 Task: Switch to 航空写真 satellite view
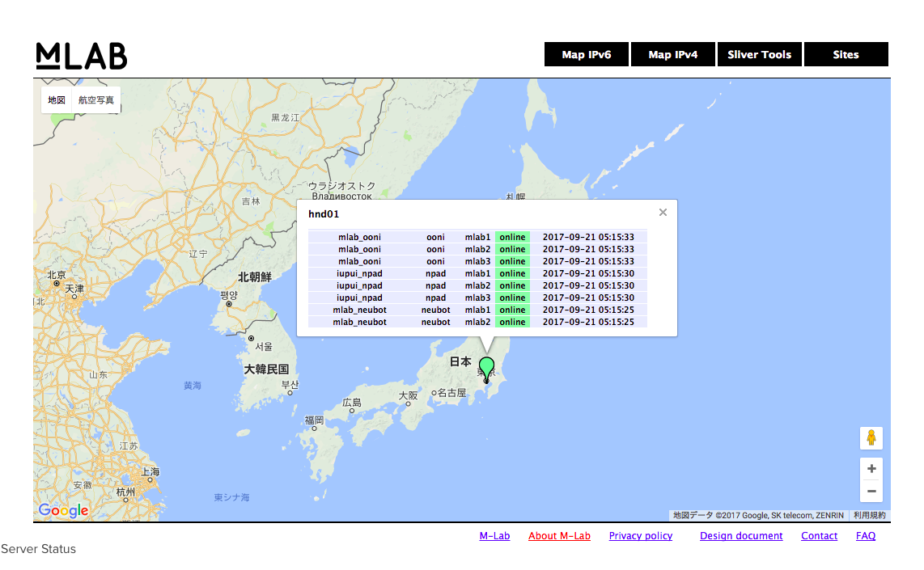click(x=96, y=100)
